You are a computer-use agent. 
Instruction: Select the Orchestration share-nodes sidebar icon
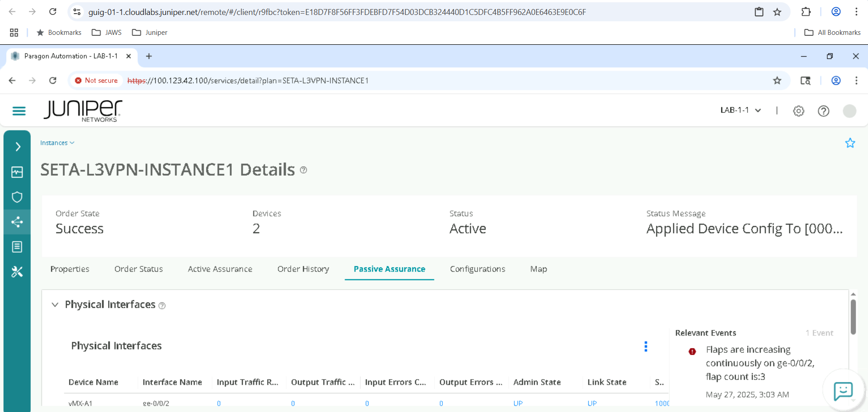tap(17, 222)
